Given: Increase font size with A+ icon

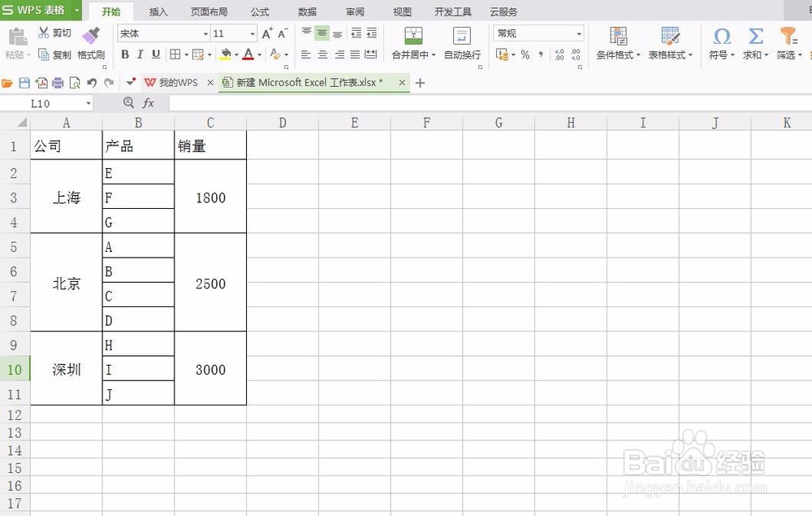Looking at the screenshot, I should pos(267,33).
